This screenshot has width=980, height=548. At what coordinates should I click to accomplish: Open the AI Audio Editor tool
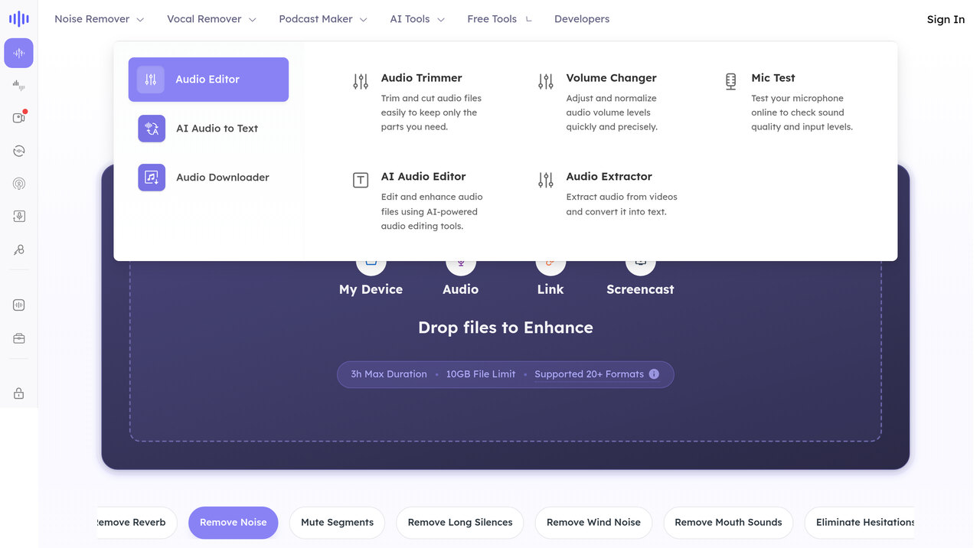tap(423, 177)
